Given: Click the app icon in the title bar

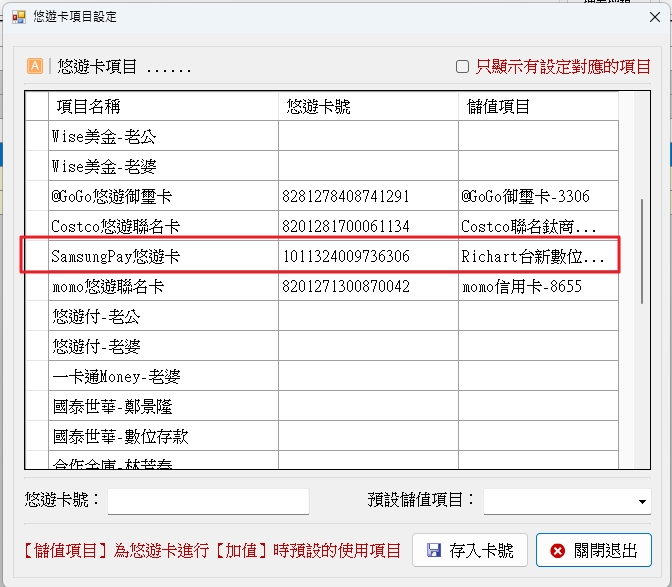Looking at the screenshot, I should (x=19, y=17).
